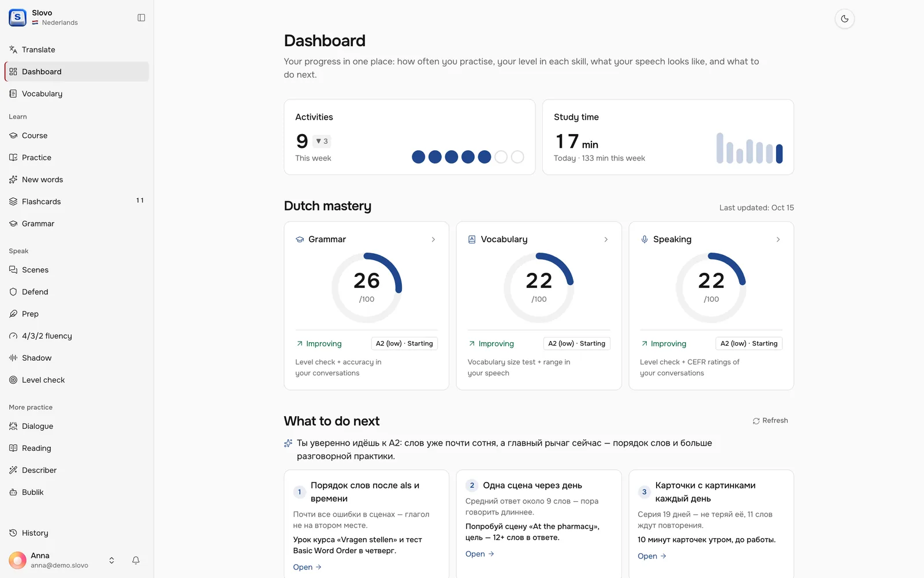This screenshot has height=578, width=924.
Task: Click Speaking score ring 22
Action: [711, 287]
